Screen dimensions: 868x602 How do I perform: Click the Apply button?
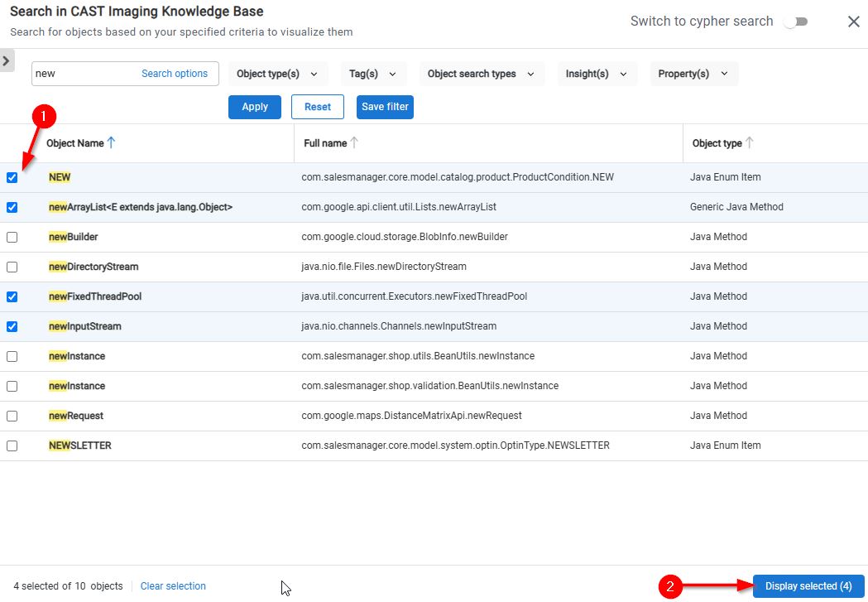coord(255,107)
